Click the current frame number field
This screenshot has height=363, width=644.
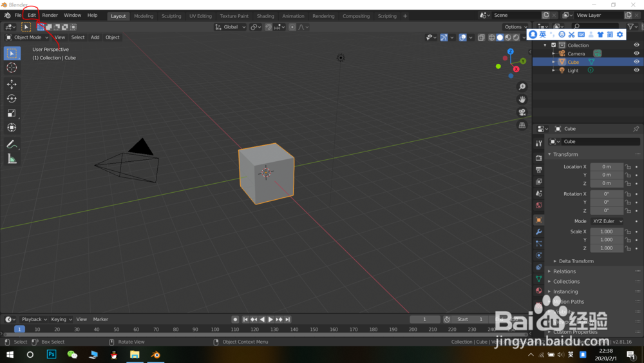click(424, 319)
